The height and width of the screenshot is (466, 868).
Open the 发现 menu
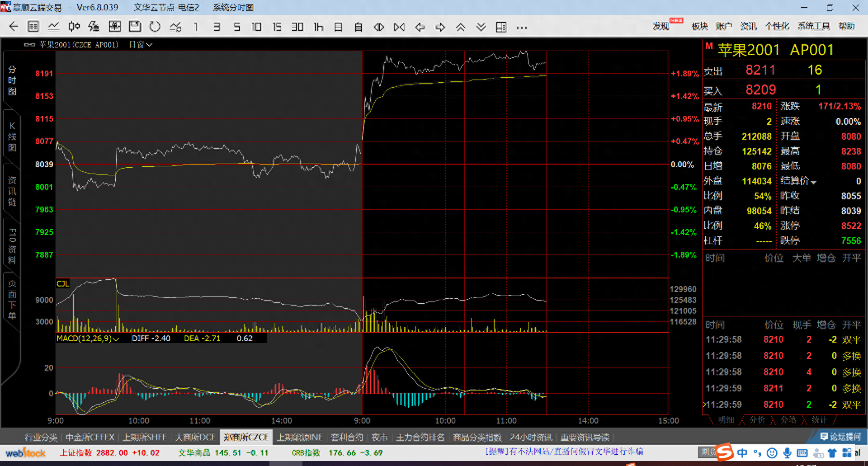coord(661,26)
